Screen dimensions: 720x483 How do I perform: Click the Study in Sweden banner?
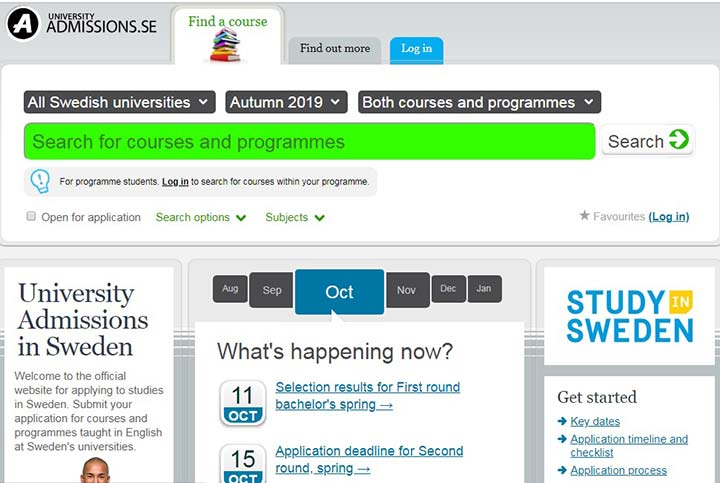point(629,316)
